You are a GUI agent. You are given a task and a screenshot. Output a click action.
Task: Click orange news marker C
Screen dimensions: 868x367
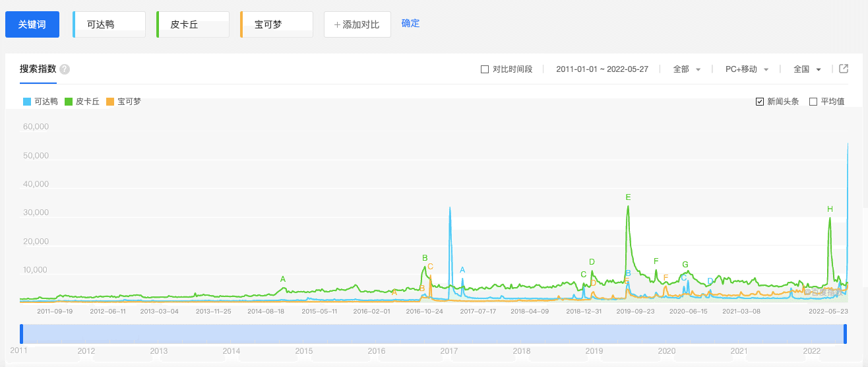click(x=430, y=267)
